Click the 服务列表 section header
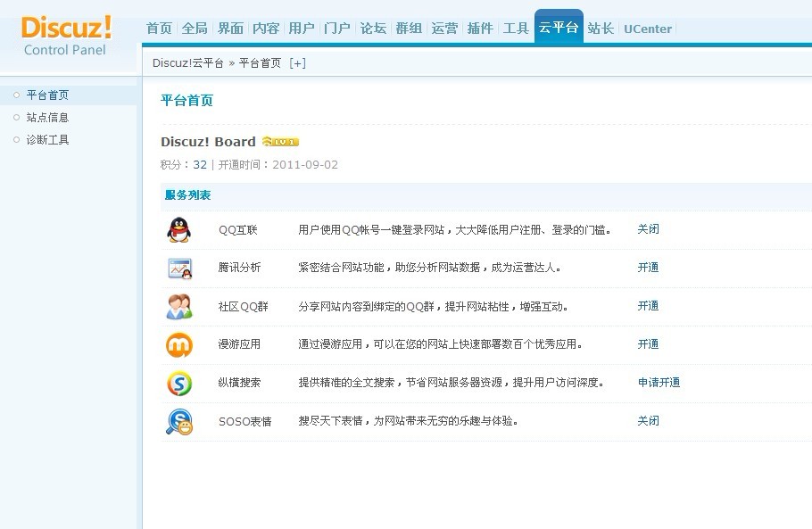The image size is (812, 529). [x=187, y=195]
